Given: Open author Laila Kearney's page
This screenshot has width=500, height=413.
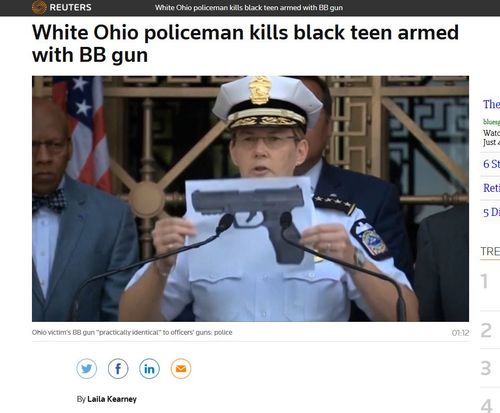Looking at the screenshot, I should point(112,399).
